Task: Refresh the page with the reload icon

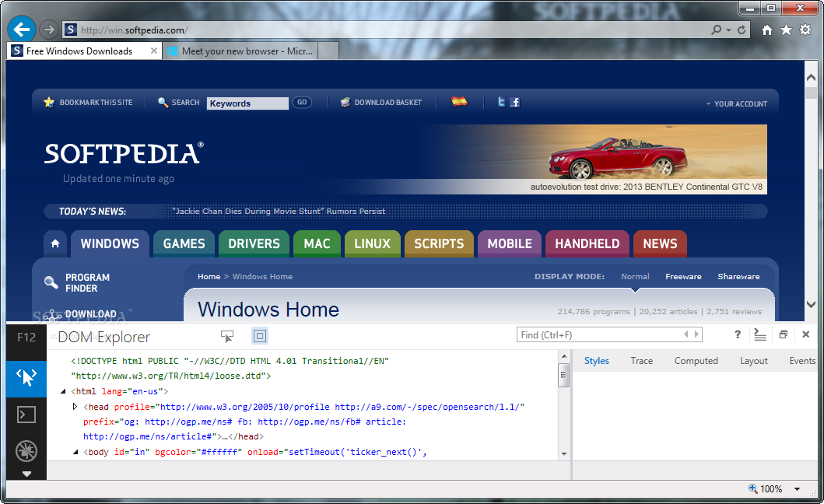Action: click(x=742, y=30)
